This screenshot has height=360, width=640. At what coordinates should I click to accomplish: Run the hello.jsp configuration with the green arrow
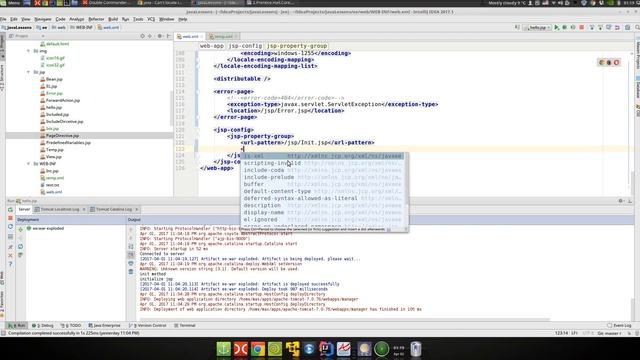[x=556, y=28]
